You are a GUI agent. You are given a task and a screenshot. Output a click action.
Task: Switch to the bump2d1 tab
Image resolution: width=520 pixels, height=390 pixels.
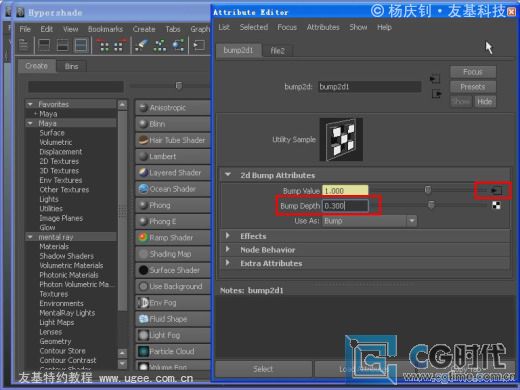click(x=238, y=50)
